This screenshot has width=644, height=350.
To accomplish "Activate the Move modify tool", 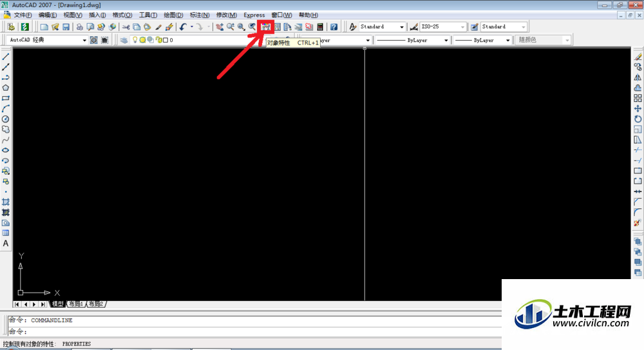I will (638, 108).
